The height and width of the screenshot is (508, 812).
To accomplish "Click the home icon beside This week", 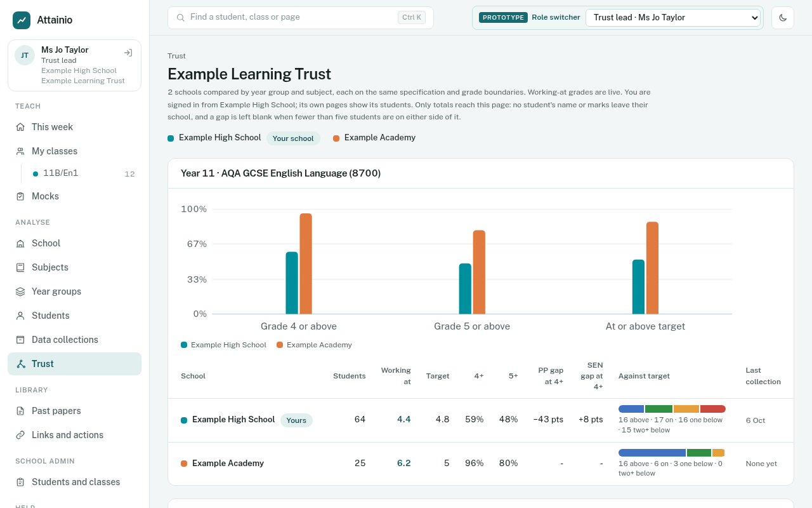I will (20, 127).
